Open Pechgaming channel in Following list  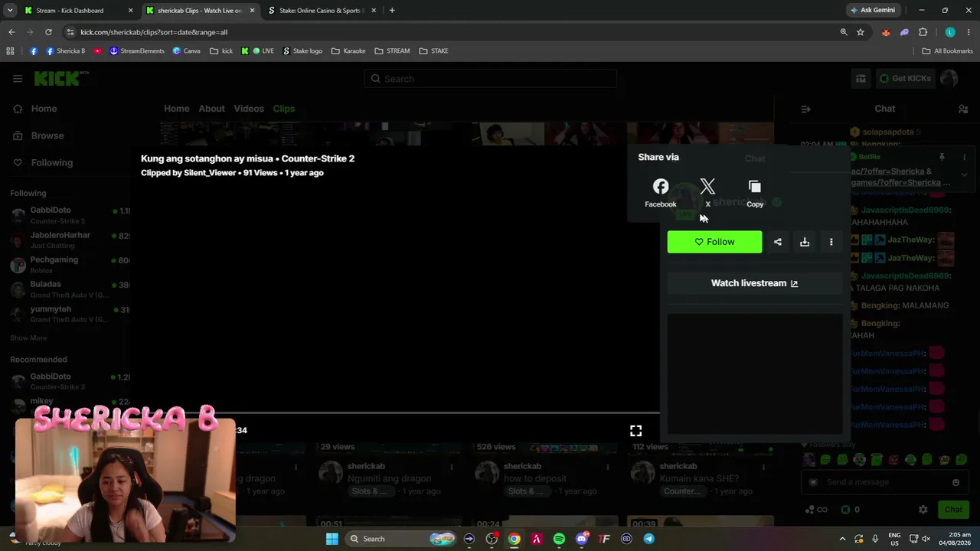point(70,265)
